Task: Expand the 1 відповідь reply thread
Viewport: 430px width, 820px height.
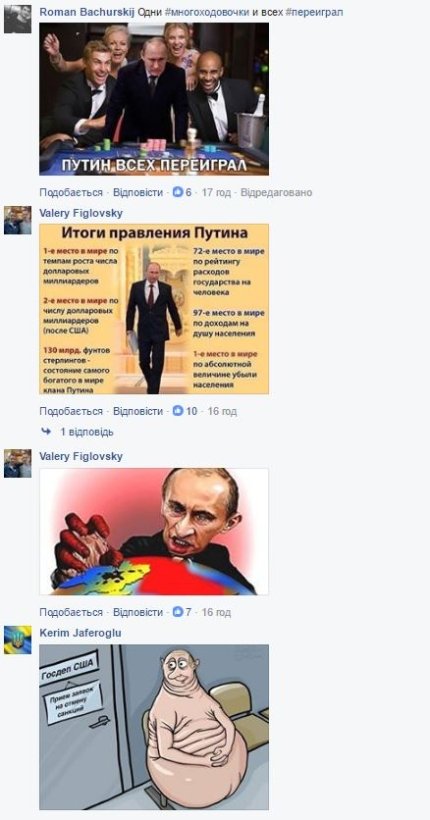Action: click(87, 432)
